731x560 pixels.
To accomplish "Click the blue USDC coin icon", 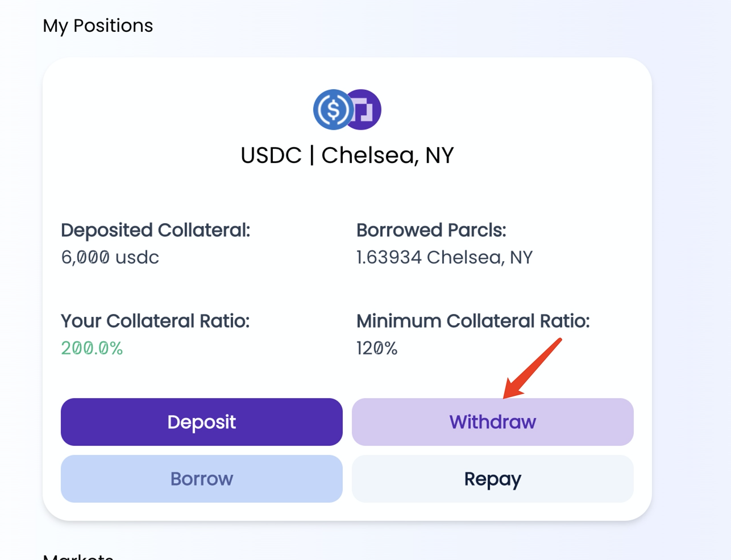I will coord(333,110).
